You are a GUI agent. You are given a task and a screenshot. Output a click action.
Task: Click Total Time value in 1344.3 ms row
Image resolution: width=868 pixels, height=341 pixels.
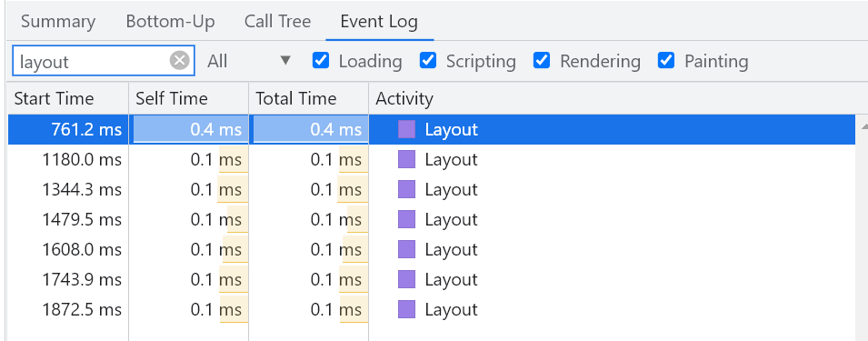coord(336,189)
